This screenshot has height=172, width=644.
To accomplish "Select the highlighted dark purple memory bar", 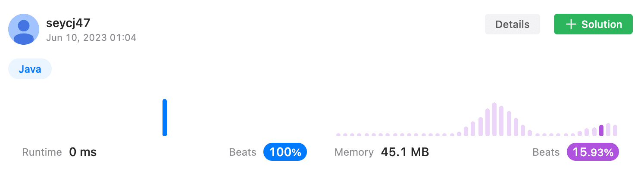I will tap(601, 130).
